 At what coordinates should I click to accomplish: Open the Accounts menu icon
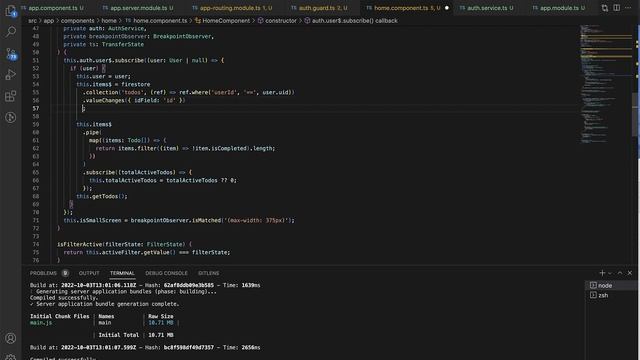[x=11, y=338]
